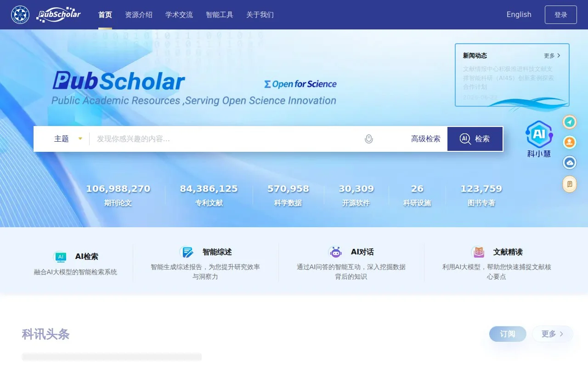
Task: Click the blue cloud floating icon
Action: click(x=570, y=162)
